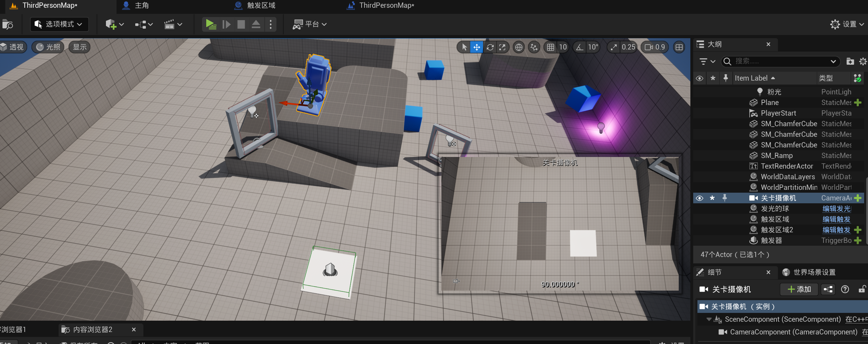Open the 编辑发光 blueprint link
Image resolution: width=868 pixels, height=344 pixels.
(x=836, y=209)
